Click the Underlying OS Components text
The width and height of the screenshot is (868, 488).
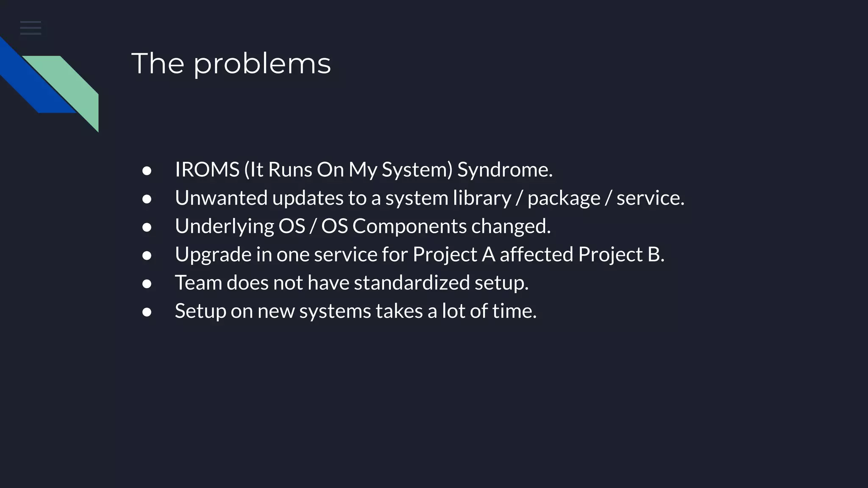(x=362, y=226)
